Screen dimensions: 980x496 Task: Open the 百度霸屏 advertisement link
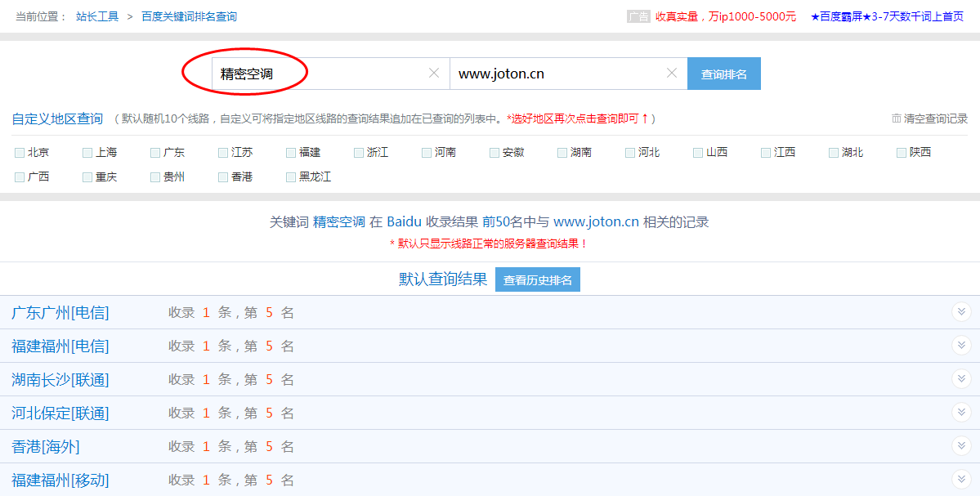click(x=887, y=16)
